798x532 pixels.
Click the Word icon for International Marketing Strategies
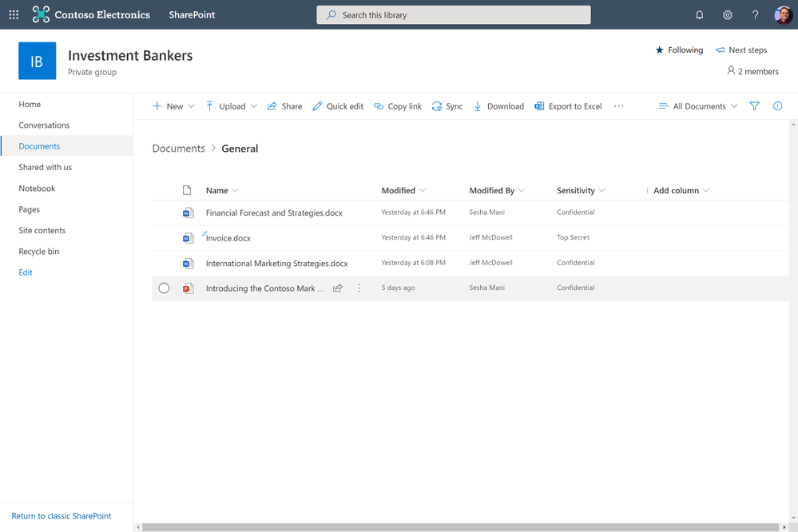pyautogui.click(x=189, y=263)
